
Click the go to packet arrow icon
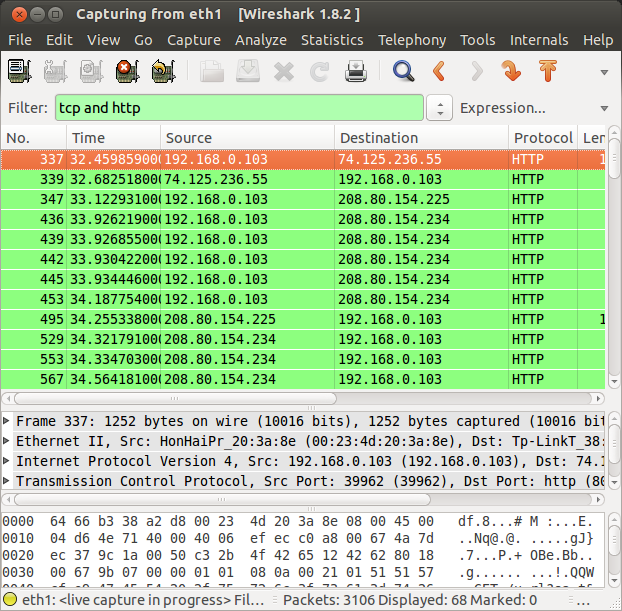click(511, 71)
